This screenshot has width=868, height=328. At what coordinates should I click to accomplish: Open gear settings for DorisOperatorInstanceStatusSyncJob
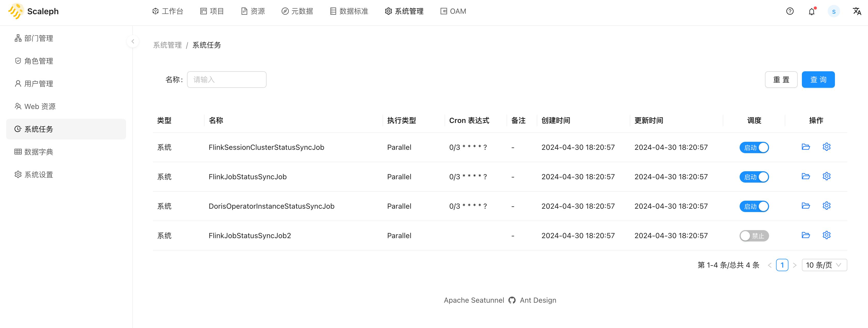point(827,206)
